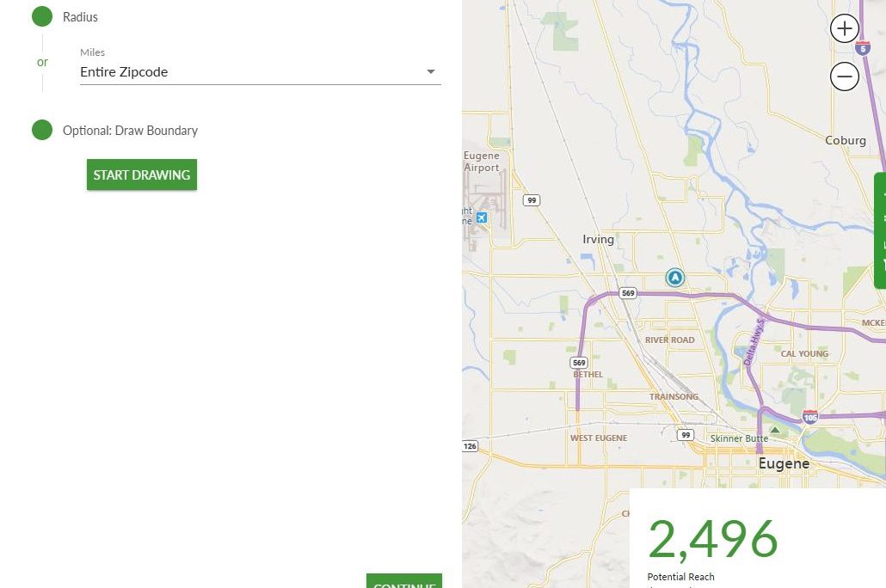Click the WEST EUGENE neighborhood label
886x588 pixels.
pos(599,438)
